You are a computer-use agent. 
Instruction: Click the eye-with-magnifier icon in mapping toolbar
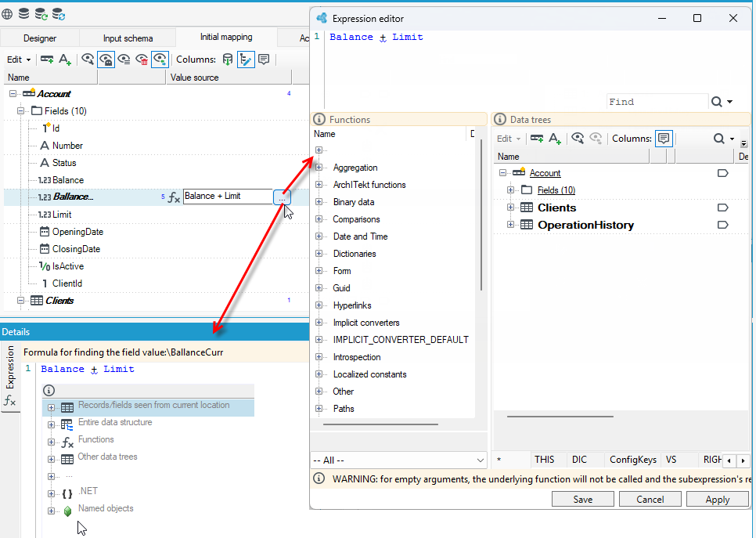tap(88, 60)
